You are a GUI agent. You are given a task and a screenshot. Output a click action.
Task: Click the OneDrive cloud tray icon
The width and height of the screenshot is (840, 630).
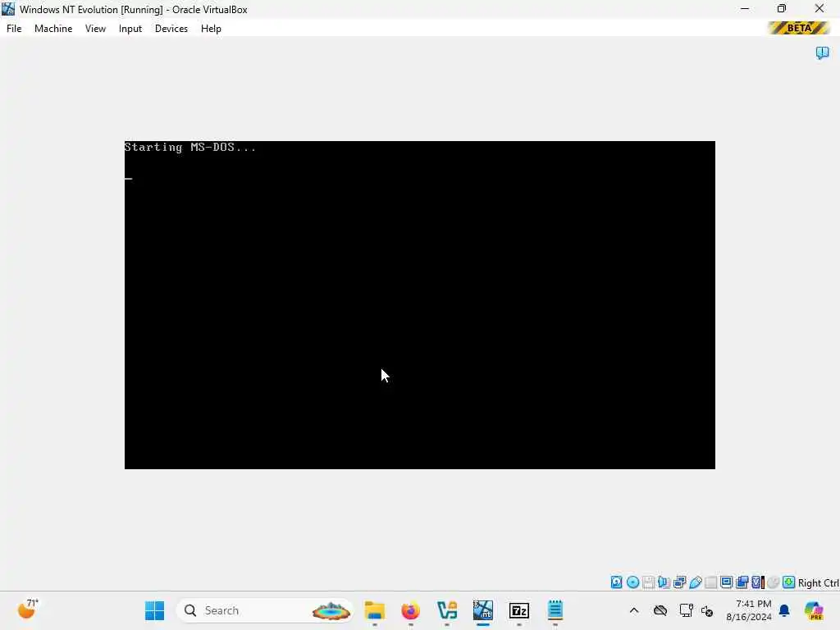coord(660,610)
